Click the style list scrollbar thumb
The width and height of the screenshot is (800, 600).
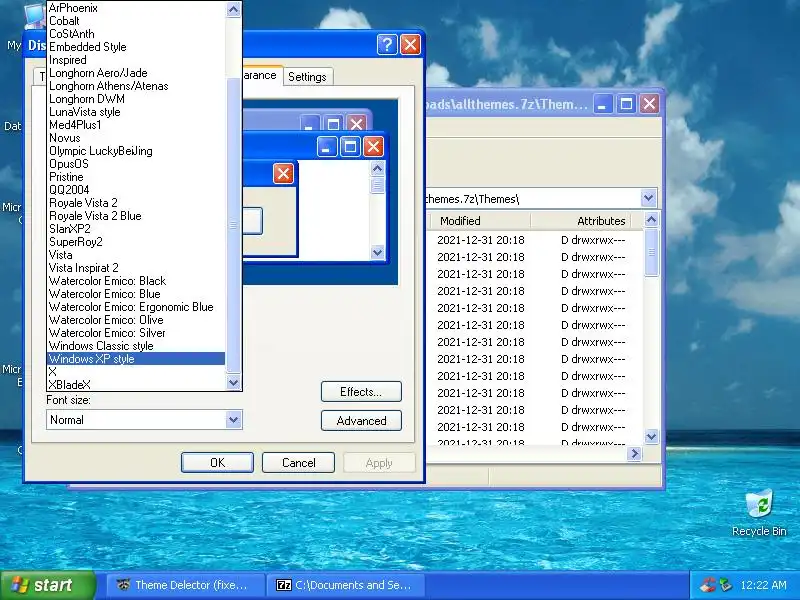click(233, 225)
